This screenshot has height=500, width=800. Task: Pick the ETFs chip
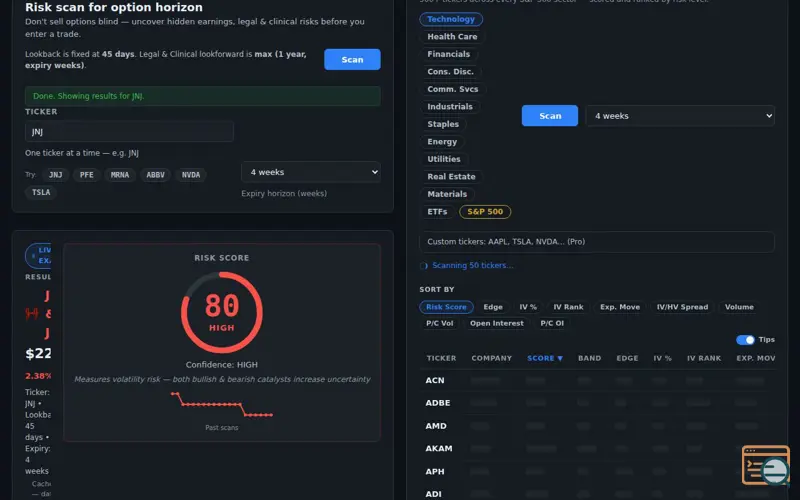437,212
